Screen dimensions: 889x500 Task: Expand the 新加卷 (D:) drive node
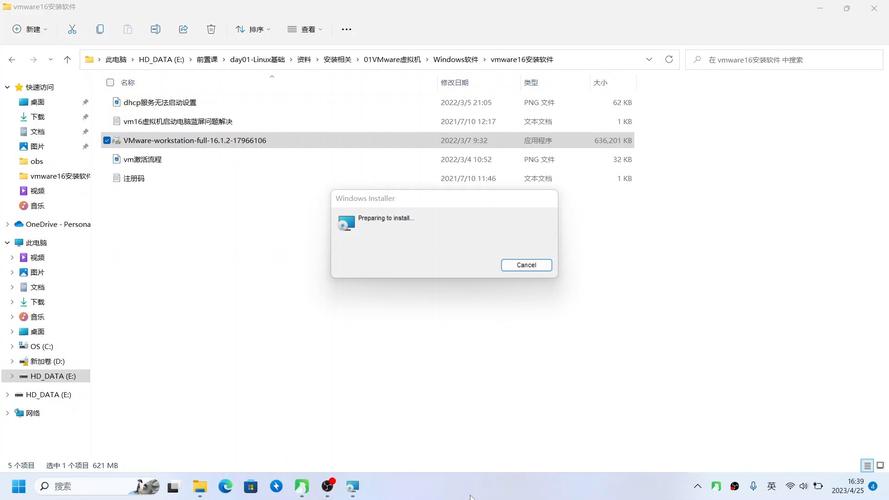pos(12,361)
